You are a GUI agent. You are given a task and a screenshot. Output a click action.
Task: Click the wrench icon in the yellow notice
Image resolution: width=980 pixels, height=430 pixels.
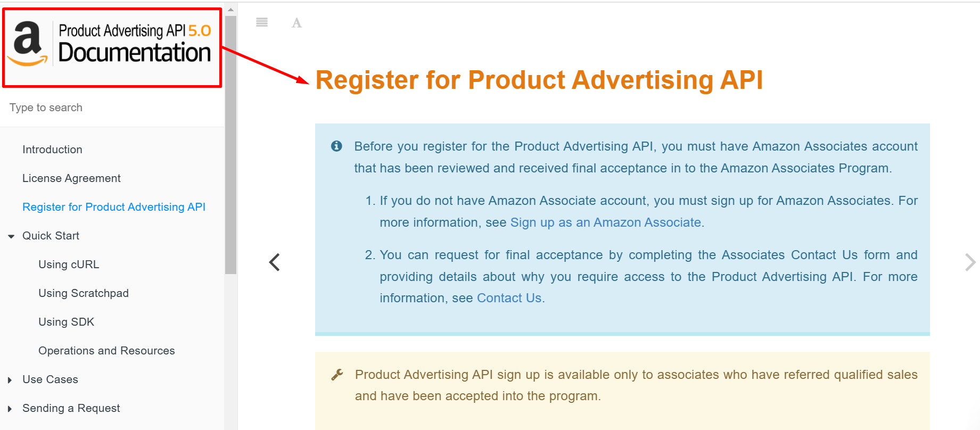337,375
